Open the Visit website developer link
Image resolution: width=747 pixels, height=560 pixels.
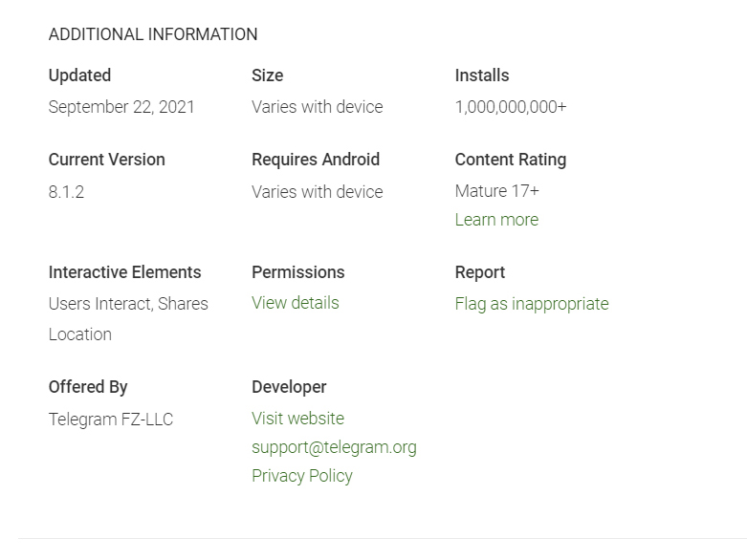(x=297, y=419)
